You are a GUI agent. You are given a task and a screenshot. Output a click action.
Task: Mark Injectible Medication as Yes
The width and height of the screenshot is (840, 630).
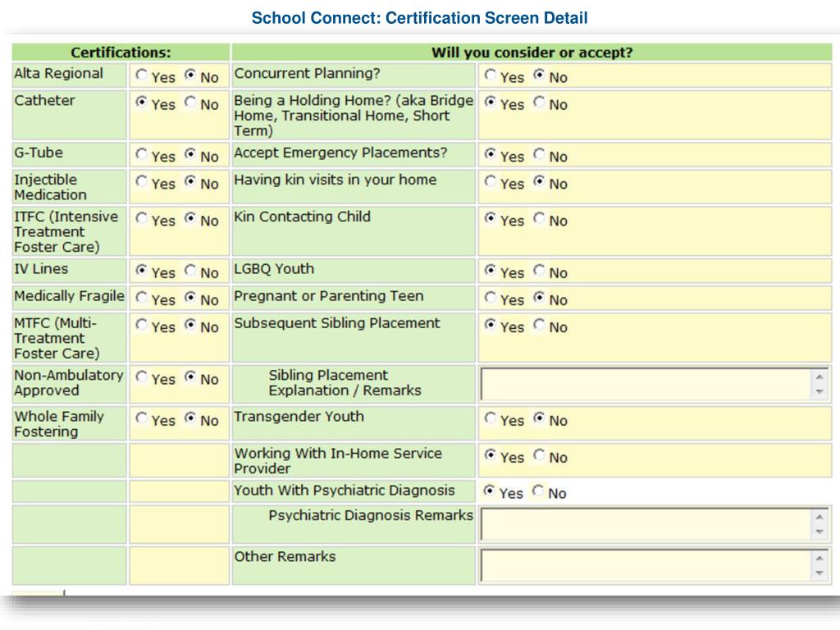pyautogui.click(x=141, y=181)
